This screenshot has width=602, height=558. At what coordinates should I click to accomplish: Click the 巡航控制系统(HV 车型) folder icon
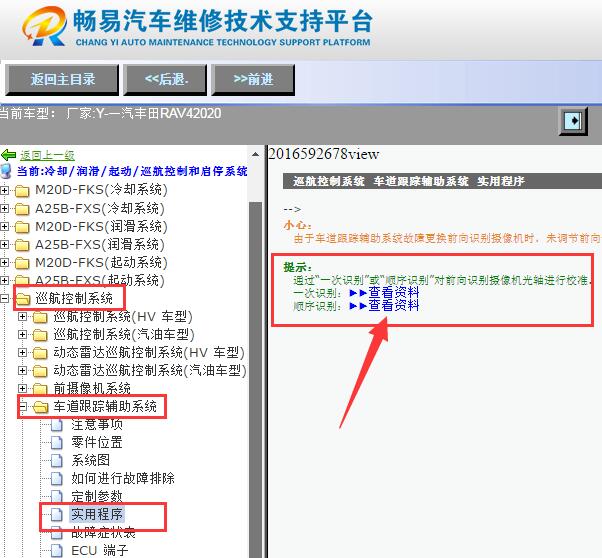click(x=40, y=317)
